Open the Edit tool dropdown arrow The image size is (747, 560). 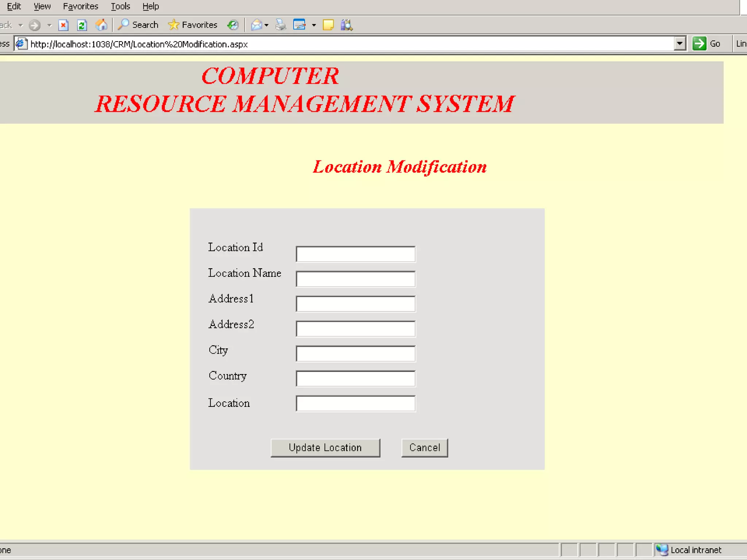tap(314, 26)
